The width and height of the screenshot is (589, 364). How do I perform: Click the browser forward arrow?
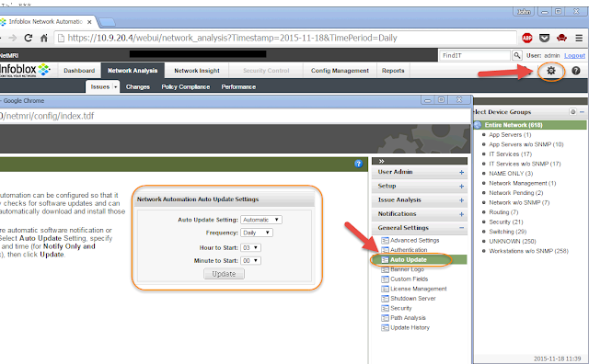click(12, 38)
